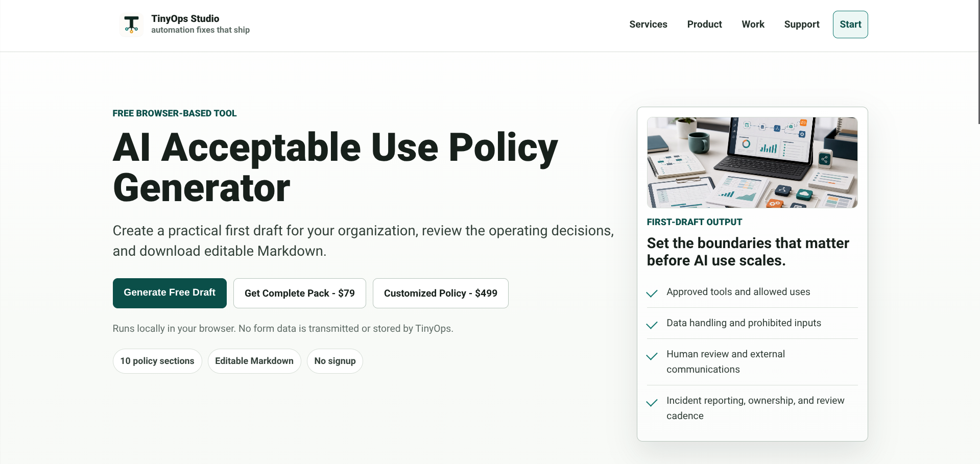Choose Customized Policy - $499 button
The width and height of the screenshot is (980, 464).
pos(441,293)
